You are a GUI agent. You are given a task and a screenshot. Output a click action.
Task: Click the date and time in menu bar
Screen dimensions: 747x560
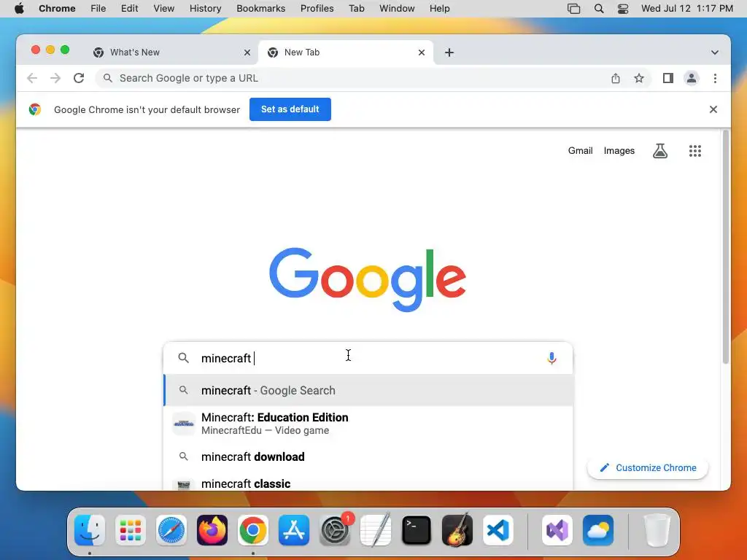[687, 9]
